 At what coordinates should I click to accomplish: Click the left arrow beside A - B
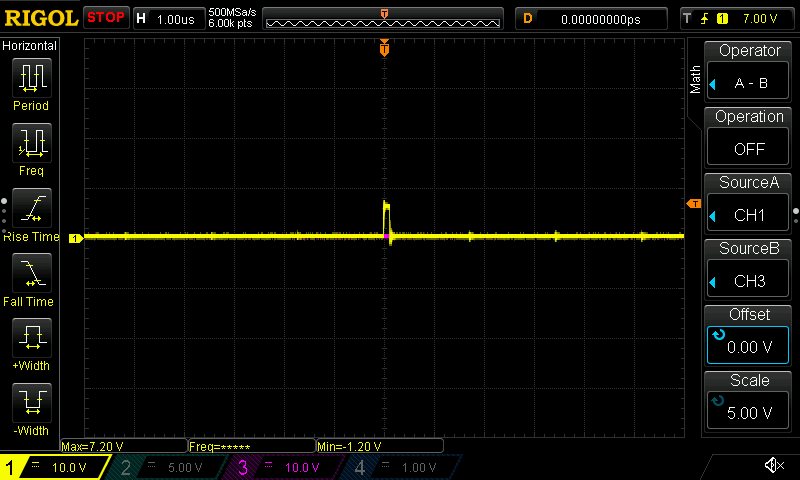[x=713, y=84]
